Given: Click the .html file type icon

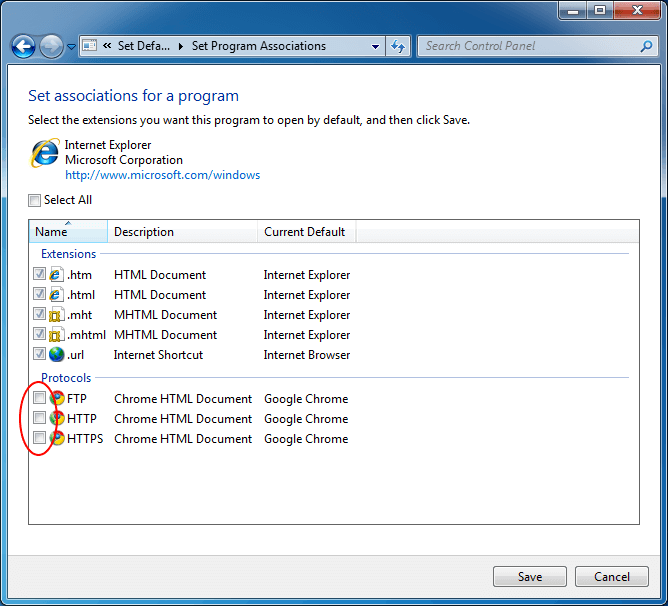Looking at the screenshot, I should click(56, 294).
